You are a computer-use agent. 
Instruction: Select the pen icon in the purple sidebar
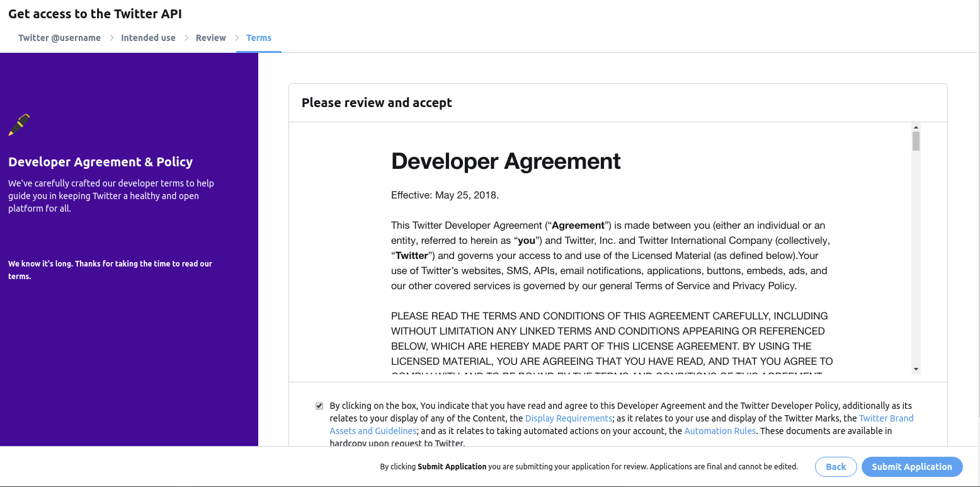click(x=20, y=124)
